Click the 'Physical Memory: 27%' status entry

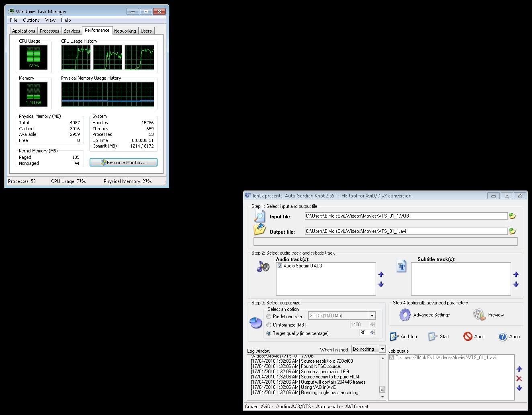[x=127, y=181]
